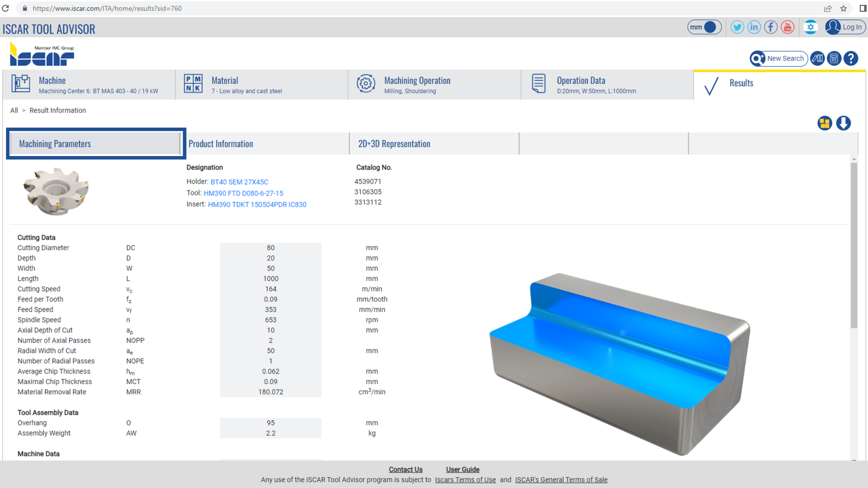Click the Machine center icon
868x488 pixels.
tap(20, 83)
